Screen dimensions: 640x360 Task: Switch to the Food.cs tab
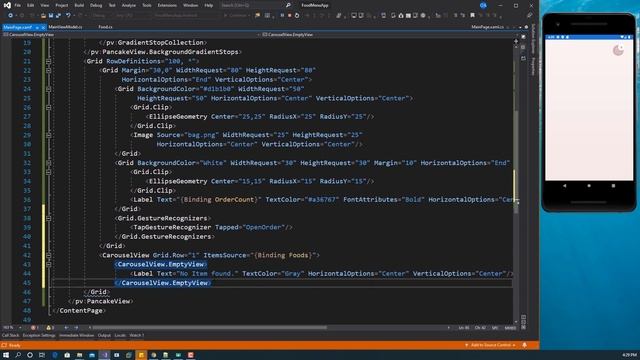click(105, 27)
